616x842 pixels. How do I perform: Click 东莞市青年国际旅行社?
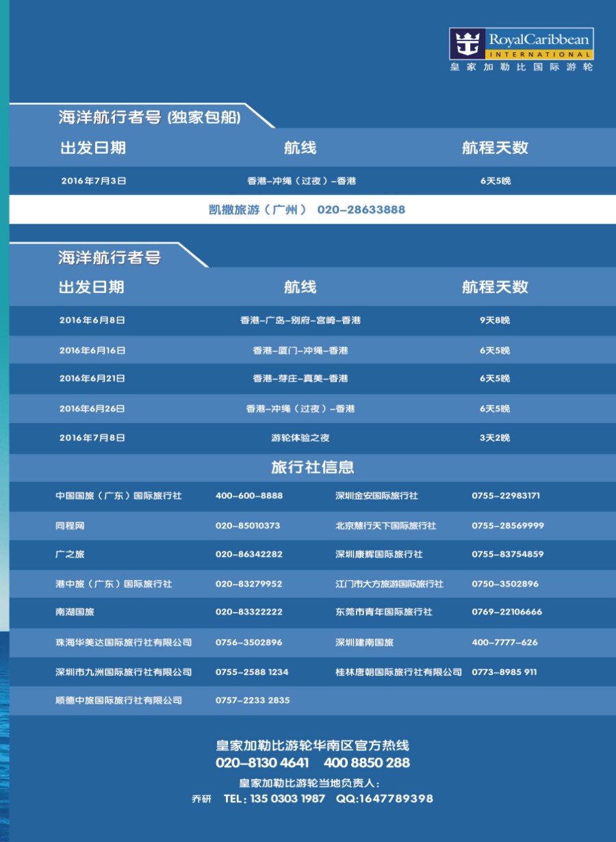384,612
